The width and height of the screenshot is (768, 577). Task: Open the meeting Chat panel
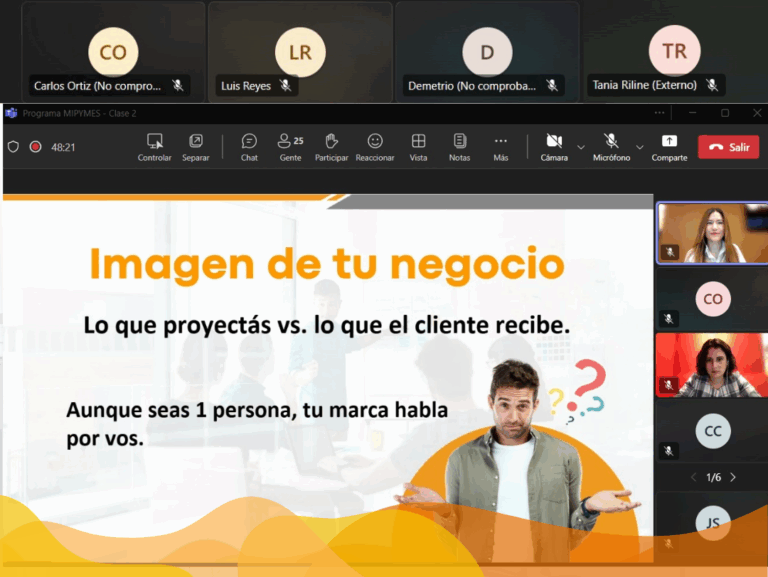coord(249,147)
